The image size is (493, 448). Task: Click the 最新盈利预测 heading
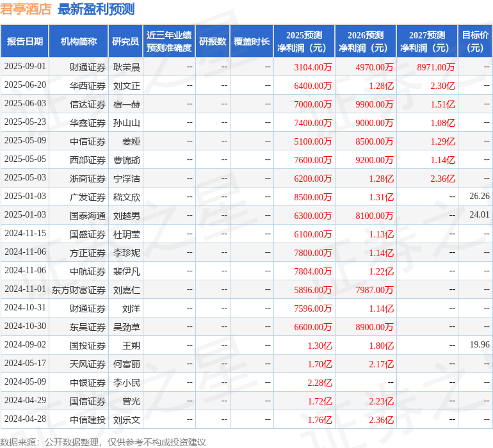point(96,9)
